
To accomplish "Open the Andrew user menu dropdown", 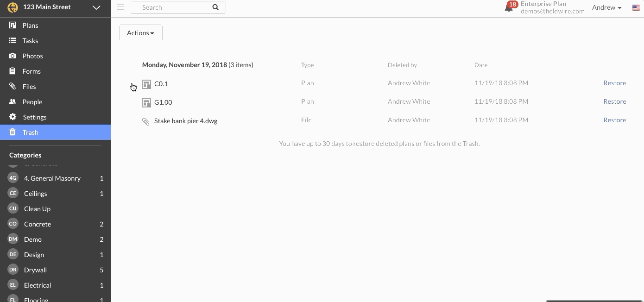I will [x=606, y=7].
